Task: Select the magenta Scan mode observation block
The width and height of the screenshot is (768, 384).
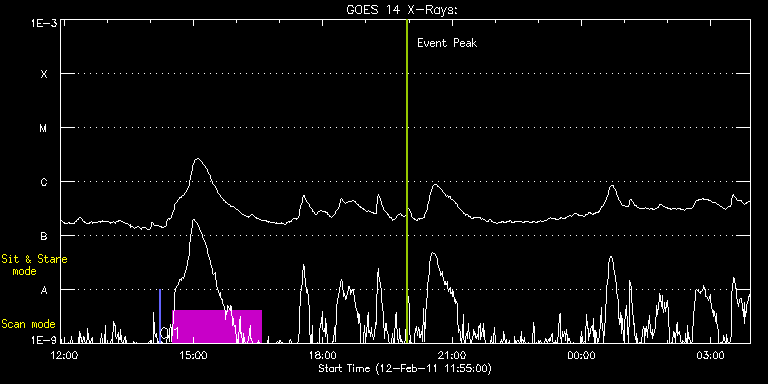Action: coord(217,326)
